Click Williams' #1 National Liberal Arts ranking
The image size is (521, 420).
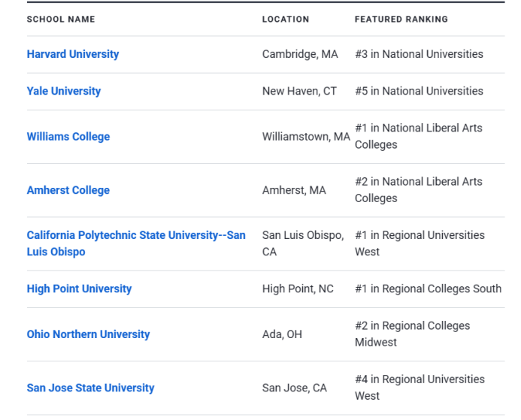419,136
